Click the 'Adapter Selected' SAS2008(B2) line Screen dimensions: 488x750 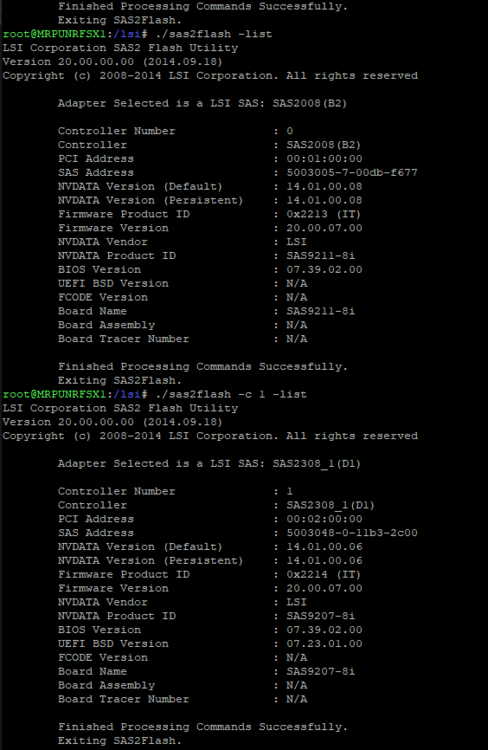coord(202,103)
